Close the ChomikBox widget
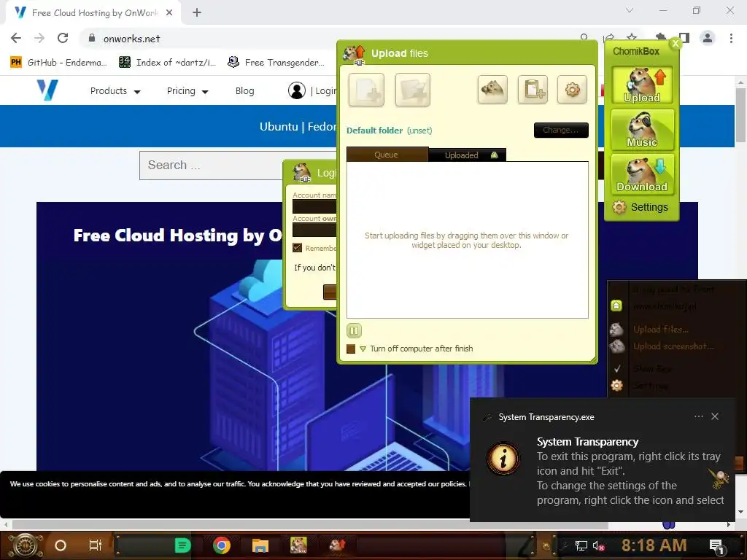The height and width of the screenshot is (560, 747). tap(675, 43)
